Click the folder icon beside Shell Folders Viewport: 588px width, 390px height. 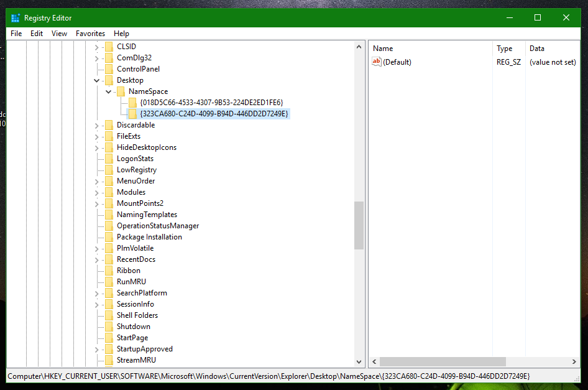[x=109, y=315]
